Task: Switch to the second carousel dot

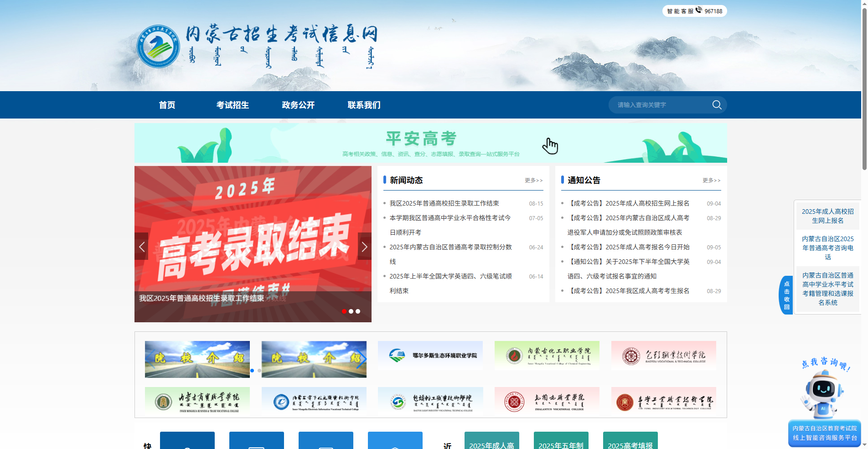Action: click(351, 311)
